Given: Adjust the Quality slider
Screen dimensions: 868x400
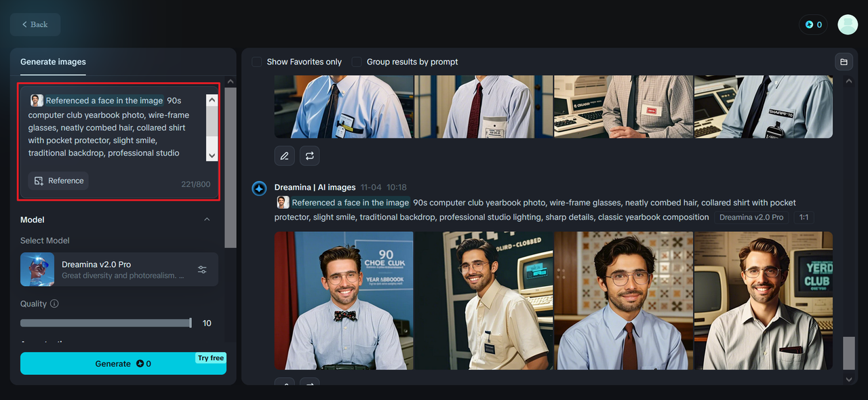Looking at the screenshot, I should coord(106,323).
